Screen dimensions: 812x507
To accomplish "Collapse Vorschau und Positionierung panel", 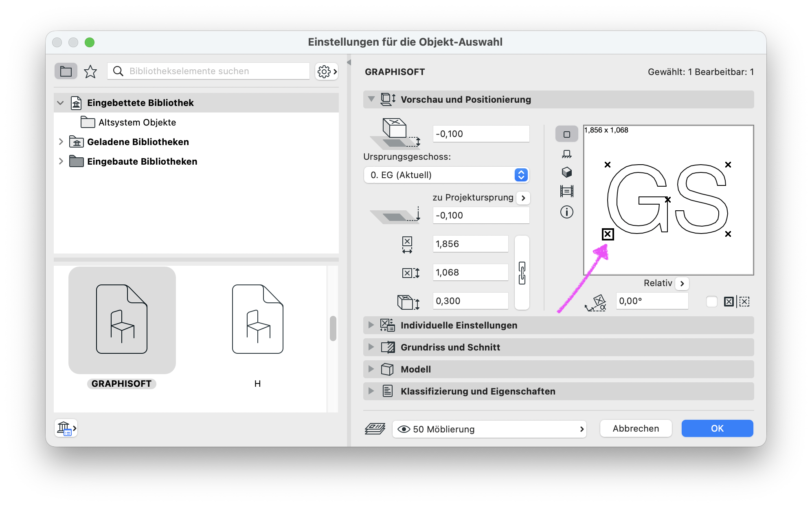I will [371, 99].
